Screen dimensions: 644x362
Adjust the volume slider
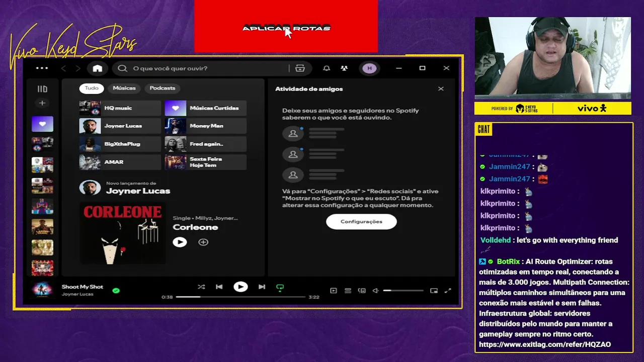point(403,291)
